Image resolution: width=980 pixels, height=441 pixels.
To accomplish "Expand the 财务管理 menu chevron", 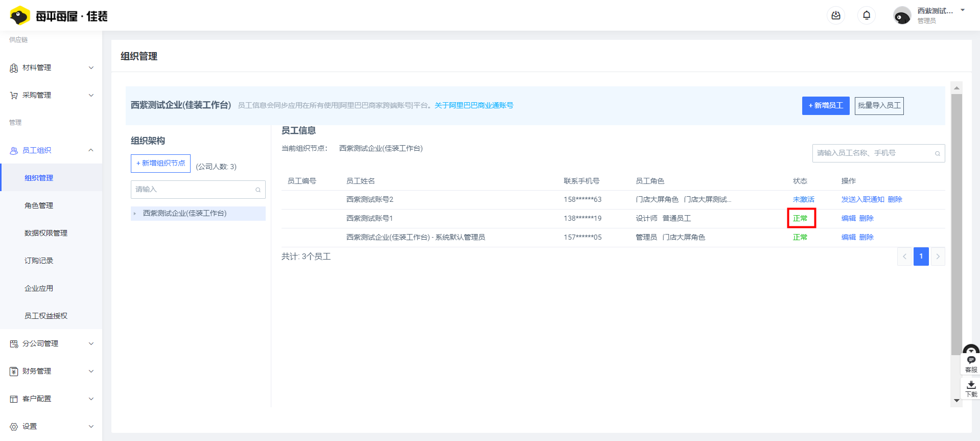I will [91, 371].
